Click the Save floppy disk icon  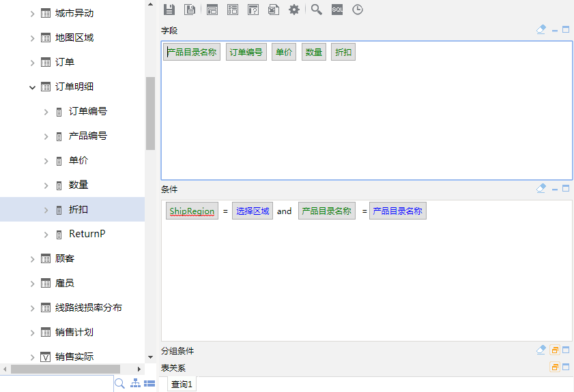[169, 10]
